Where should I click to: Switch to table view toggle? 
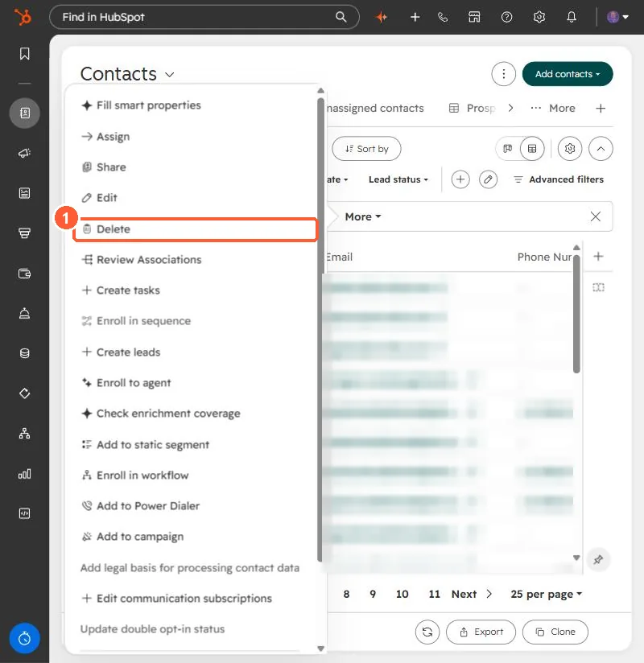click(x=532, y=148)
